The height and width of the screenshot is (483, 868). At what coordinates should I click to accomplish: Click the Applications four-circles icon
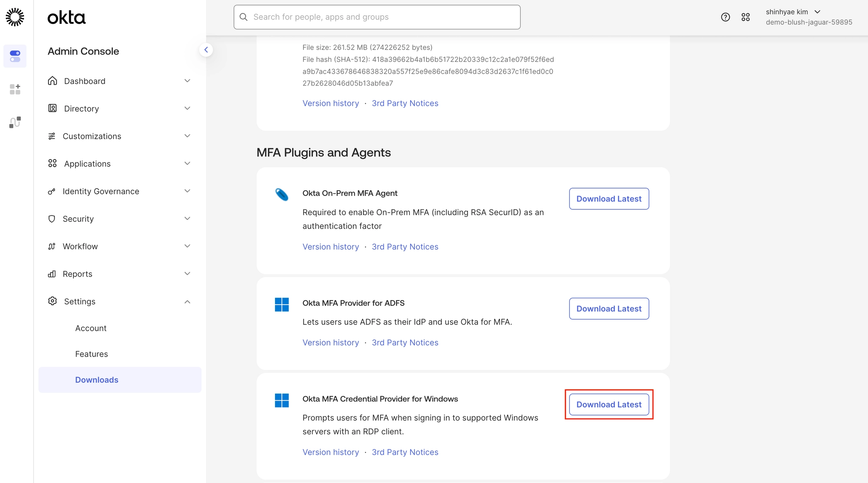coord(53,164)
